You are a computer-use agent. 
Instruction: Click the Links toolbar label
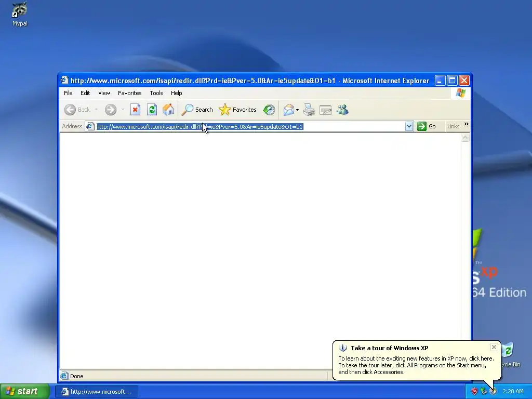pos(453,126)
